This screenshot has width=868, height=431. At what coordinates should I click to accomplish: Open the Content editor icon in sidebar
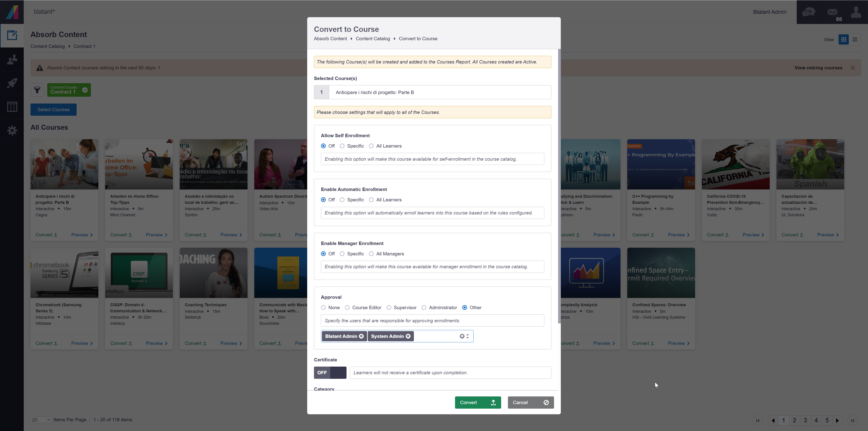(12, 35)
